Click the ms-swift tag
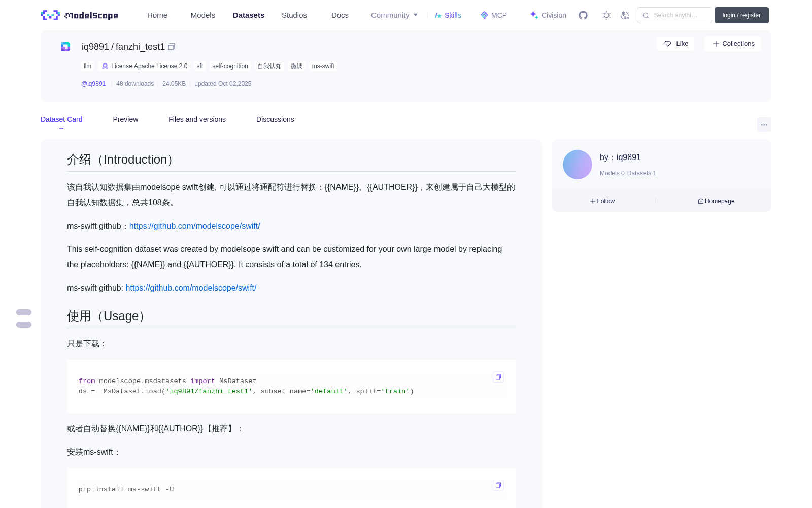Screen dimensions: 812x508 (323, 66)
